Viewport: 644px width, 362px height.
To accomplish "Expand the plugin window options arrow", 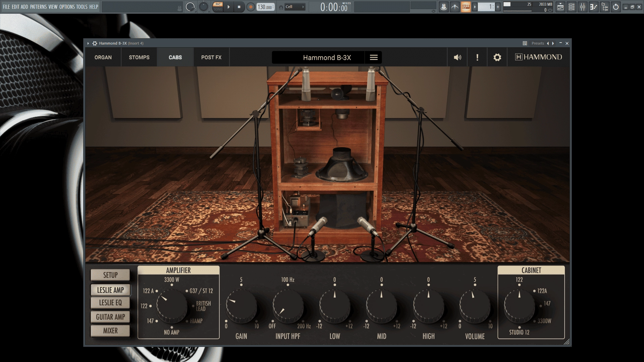I will tap(88, 43).
